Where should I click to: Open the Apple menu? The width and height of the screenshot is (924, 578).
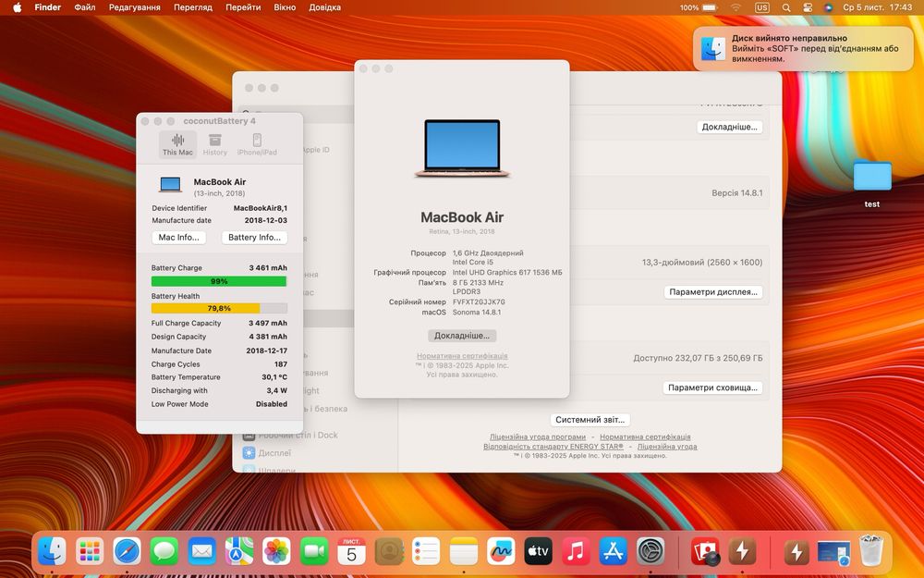[17, 7]
